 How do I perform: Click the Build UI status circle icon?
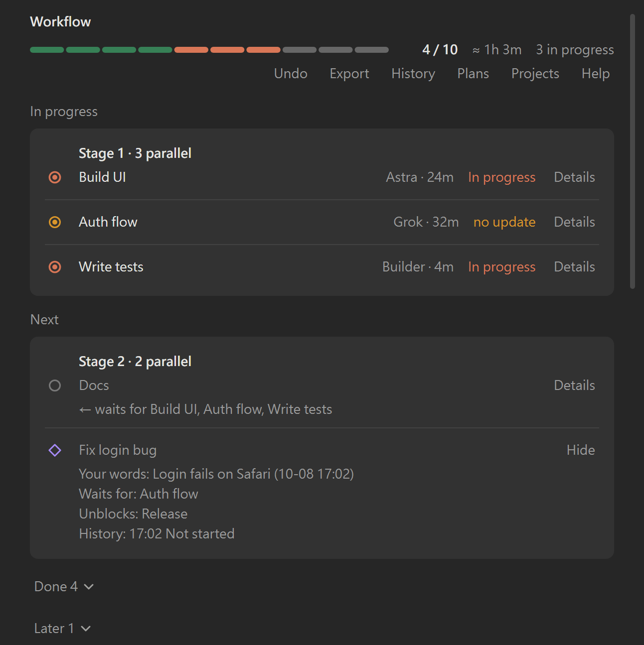[x=55, y=177]
